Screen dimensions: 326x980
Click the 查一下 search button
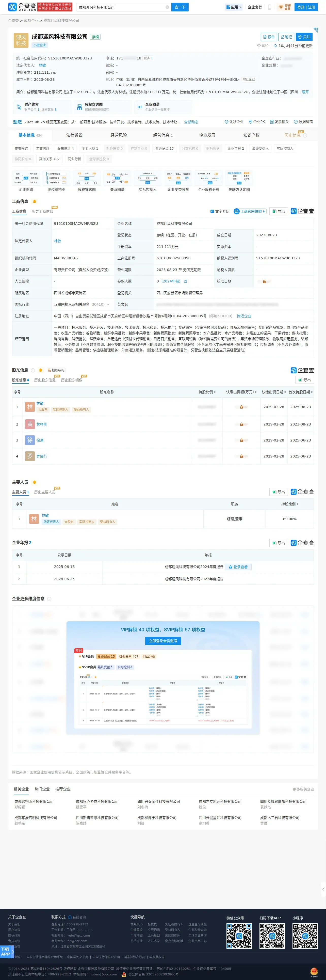[x=180, y=7]
